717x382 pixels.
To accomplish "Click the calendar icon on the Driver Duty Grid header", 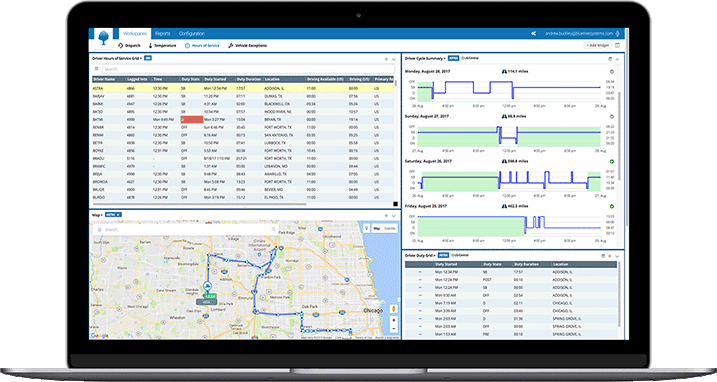I will coord(603,256).
